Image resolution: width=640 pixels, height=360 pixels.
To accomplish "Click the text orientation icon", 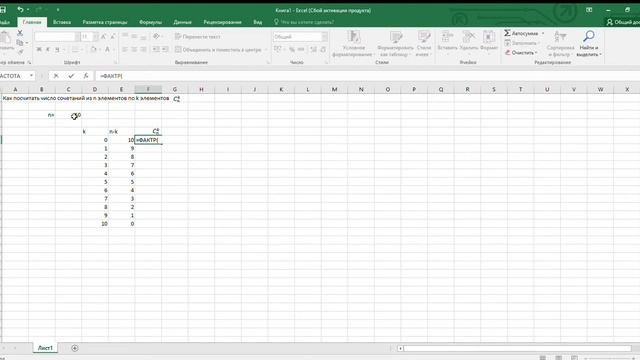I will click(x=156, y=37).
